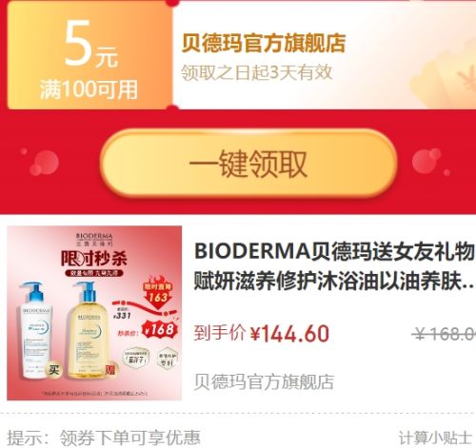Image resolution: width=476 pixels, height=448 pixels.
Task: Click the bubble decoration left of 一键领取
Action: pyautogui.click(x=44, y=162)
